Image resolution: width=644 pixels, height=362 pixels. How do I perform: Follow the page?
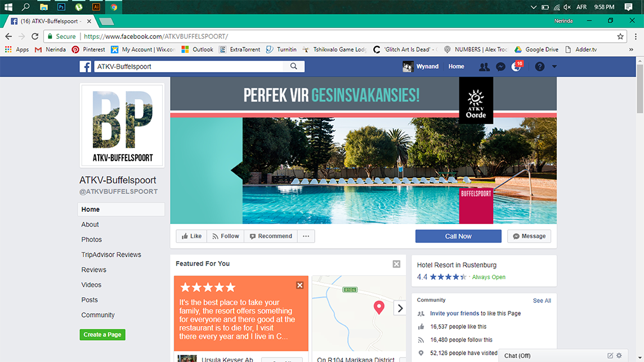pos(226,236)
